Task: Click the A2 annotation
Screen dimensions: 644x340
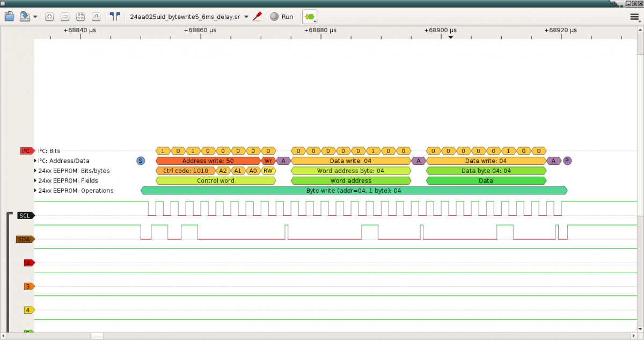Action: (223, 171)
